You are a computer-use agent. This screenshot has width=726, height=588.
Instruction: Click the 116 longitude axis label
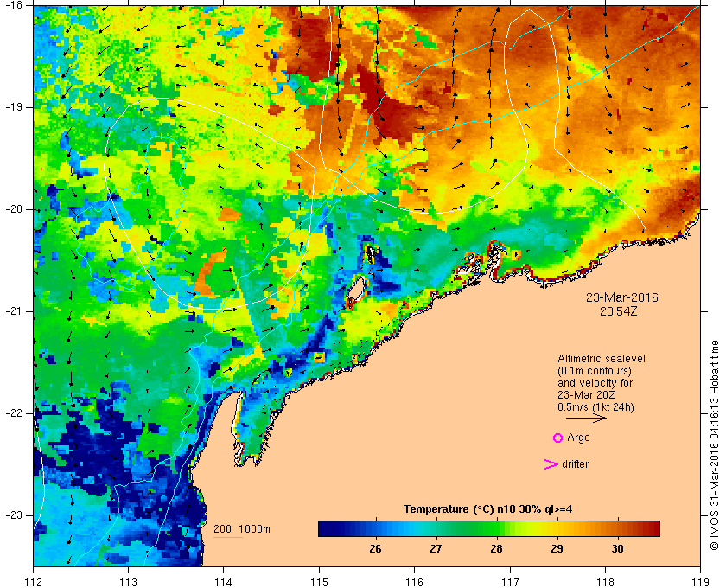pos(414,581)
